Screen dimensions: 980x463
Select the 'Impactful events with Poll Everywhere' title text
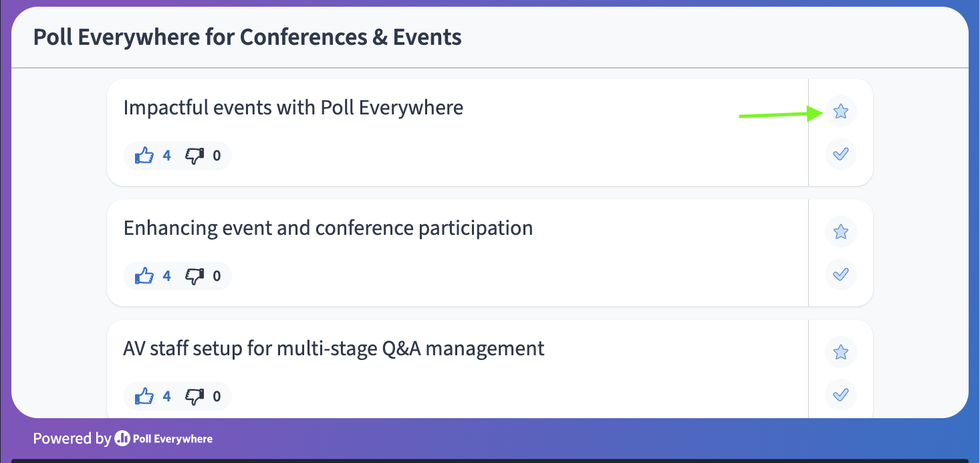[293, 107]
